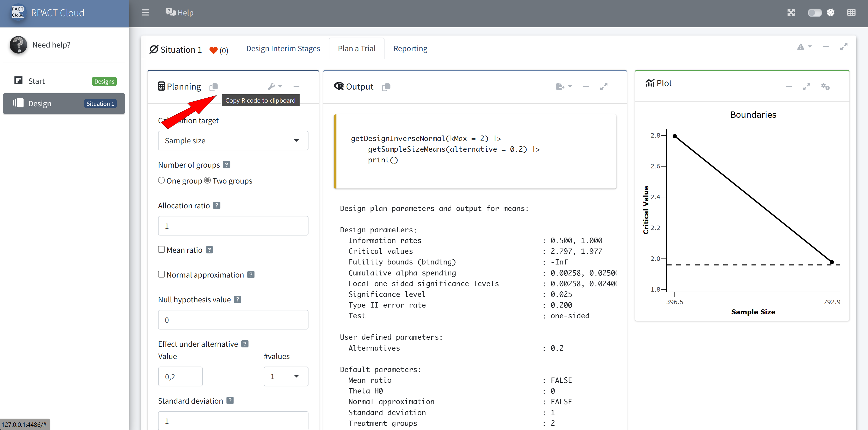868x430 pixels.
Task: Check the Normal approximation checkbox
Action: (x=161, y=274)
